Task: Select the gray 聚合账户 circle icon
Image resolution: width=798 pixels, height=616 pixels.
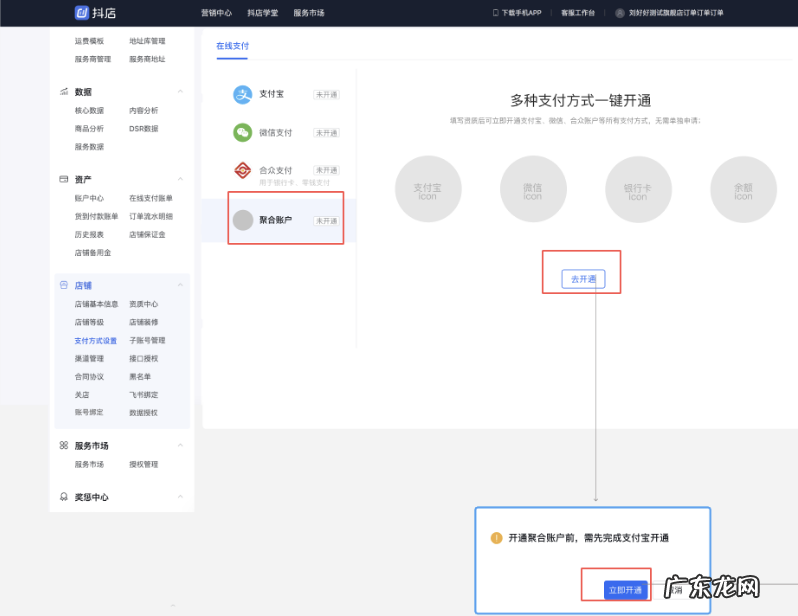Action: point(243,220)
